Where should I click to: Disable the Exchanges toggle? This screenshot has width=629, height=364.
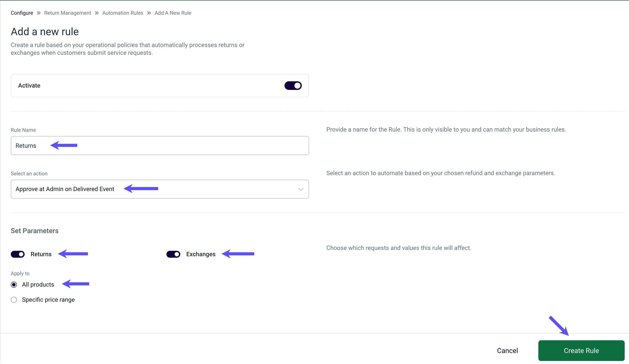click(173, 254)
